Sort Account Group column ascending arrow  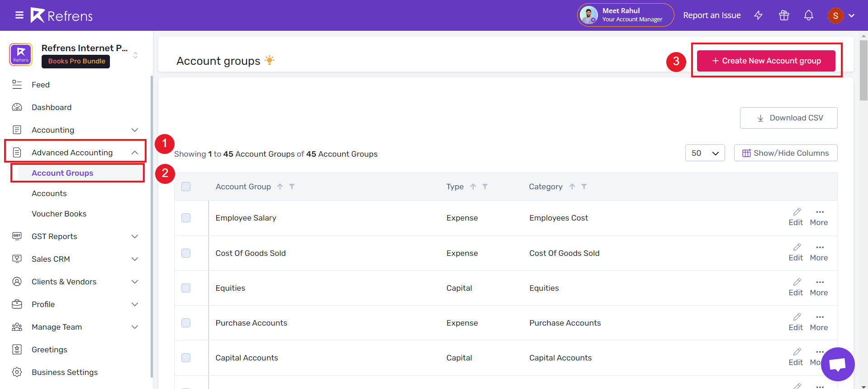tap(280, 187)
